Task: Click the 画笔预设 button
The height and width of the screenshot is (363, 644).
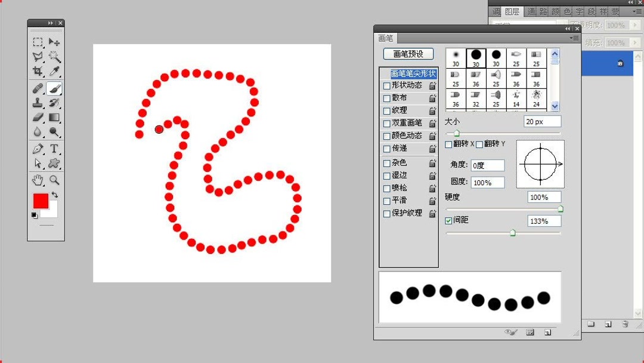Action: [408, 54]
